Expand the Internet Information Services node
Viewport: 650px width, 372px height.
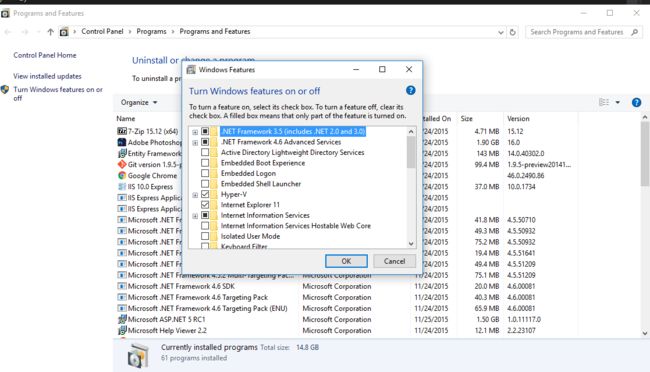(195, 216)
